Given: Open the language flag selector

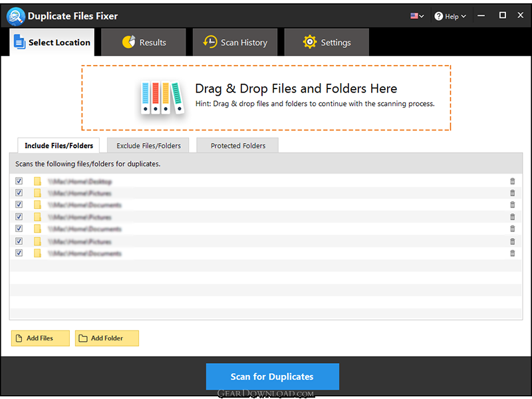Looking at the screenshot, I should pos(417,16).
